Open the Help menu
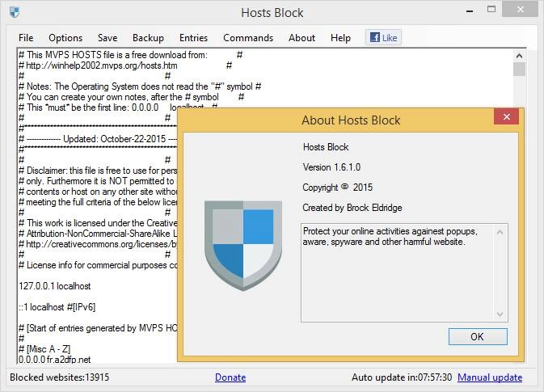544x392 pixels. pyautogui.click(x=340, y=38)
